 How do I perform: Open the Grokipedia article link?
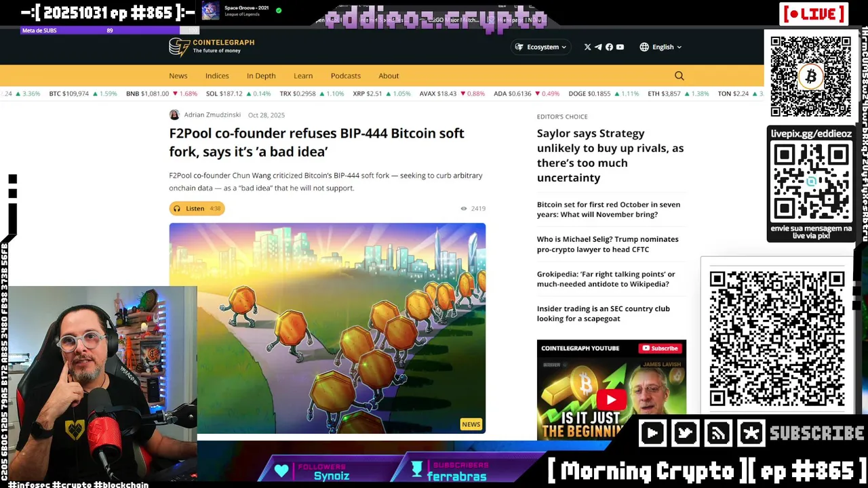(606, 279)
